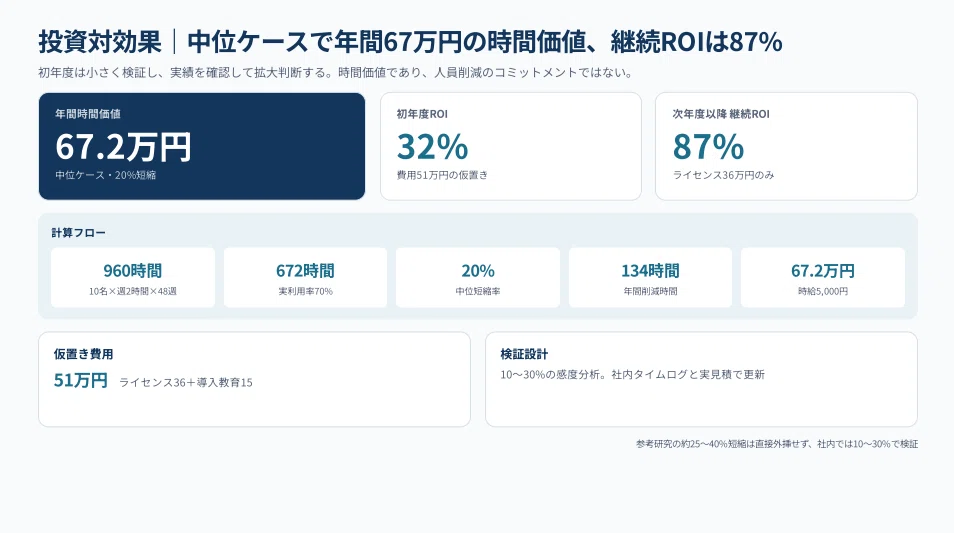Click the 初年度ROI label
The height and width of the screenshot is (533, 954).
(422, 114)
